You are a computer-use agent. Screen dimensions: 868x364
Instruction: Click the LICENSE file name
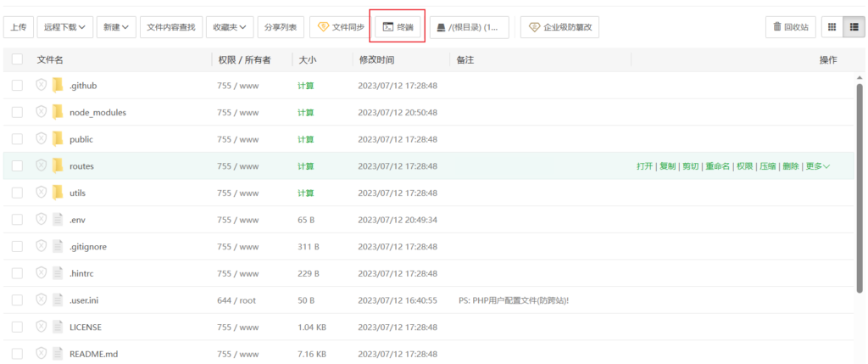pyautogui.click(x=86, y=327)
